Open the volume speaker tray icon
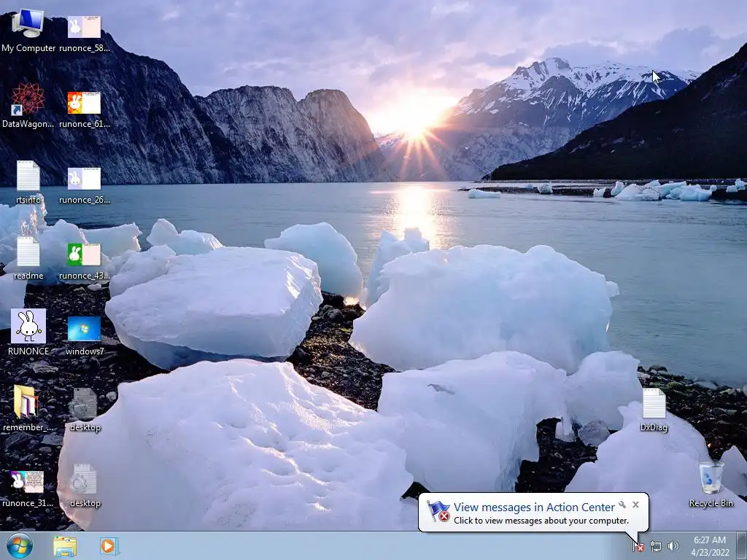Viewport: 747px width, 560px height. (x=673, y=546)
